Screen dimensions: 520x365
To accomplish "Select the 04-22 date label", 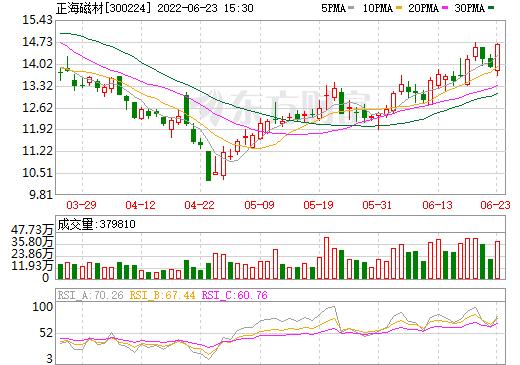I will pyautogui.click(x=199, y=205).
